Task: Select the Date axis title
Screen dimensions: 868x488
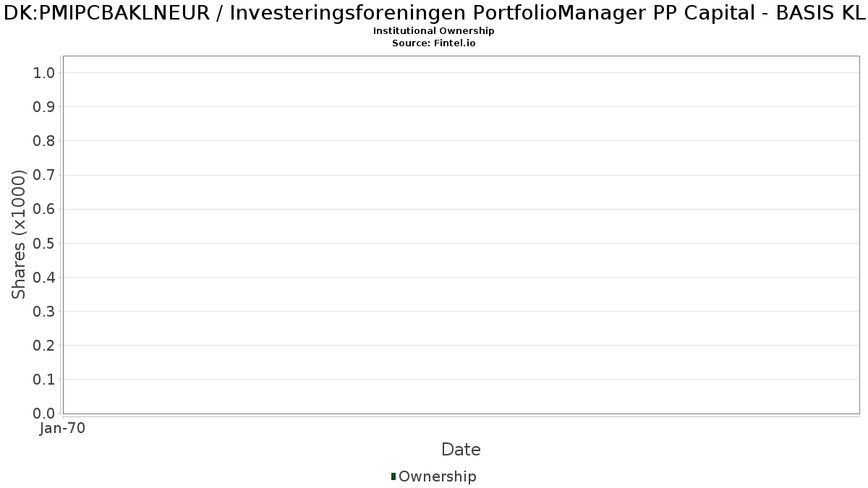Action: tap(461, 450)
